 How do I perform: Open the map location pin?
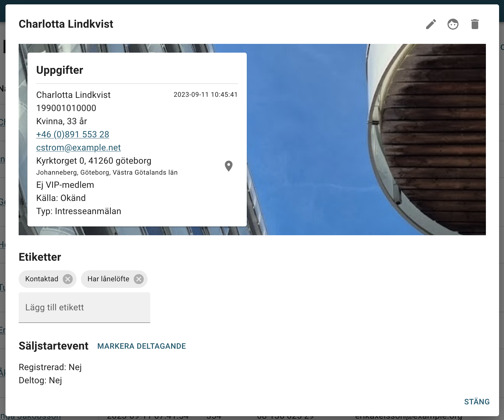pos(228,166)
